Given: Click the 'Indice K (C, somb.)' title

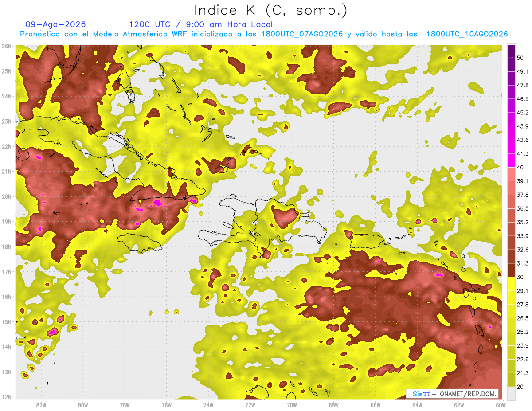Looking at the screenshot, I should [270, 11].
